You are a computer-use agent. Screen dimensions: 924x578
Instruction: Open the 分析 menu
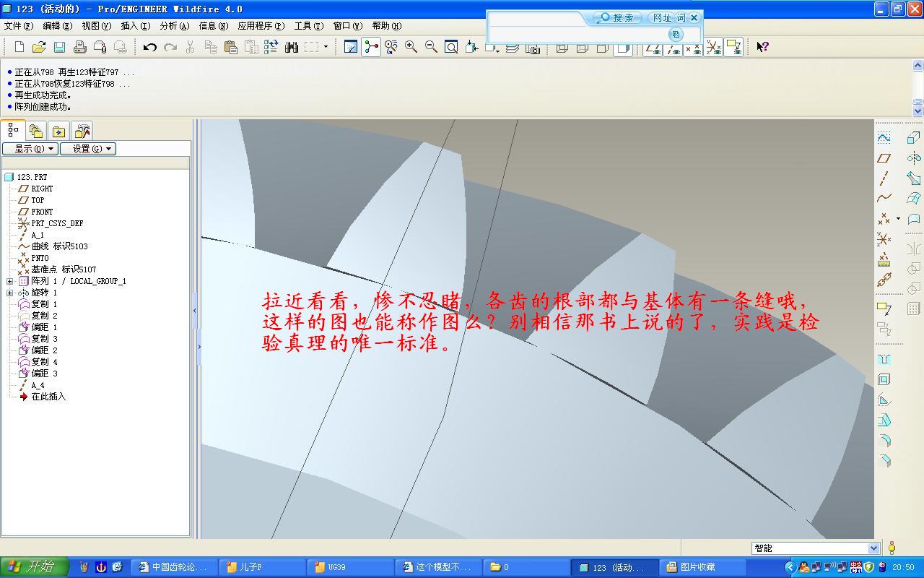tap(175, 26)
